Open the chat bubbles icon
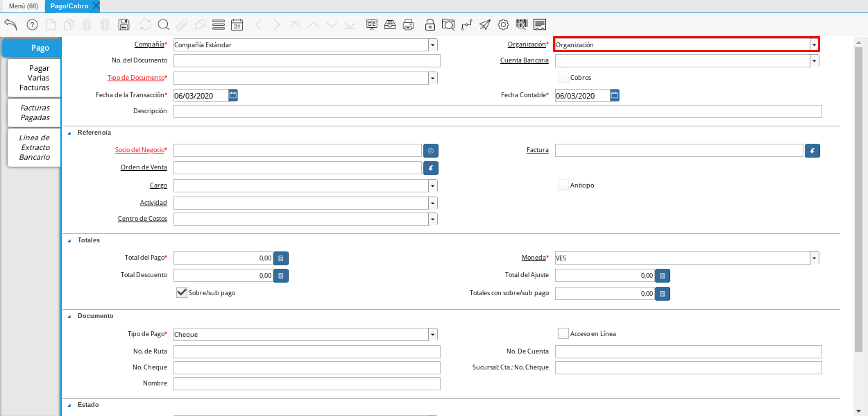Viewport: 868px width, 416px height. tap(200, 25)
